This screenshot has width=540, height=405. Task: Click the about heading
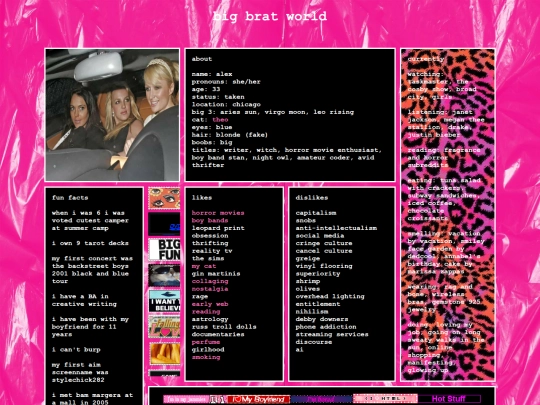pos(202,59)
